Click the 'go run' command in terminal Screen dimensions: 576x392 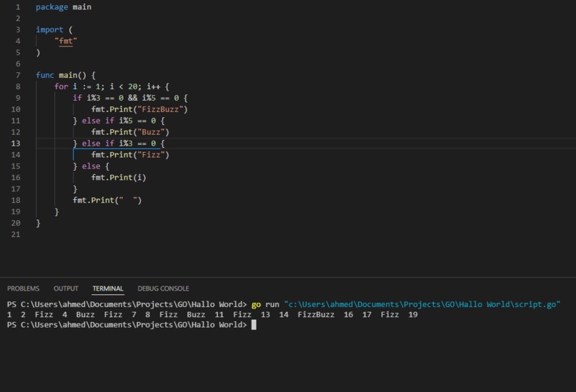coord(265,305)
